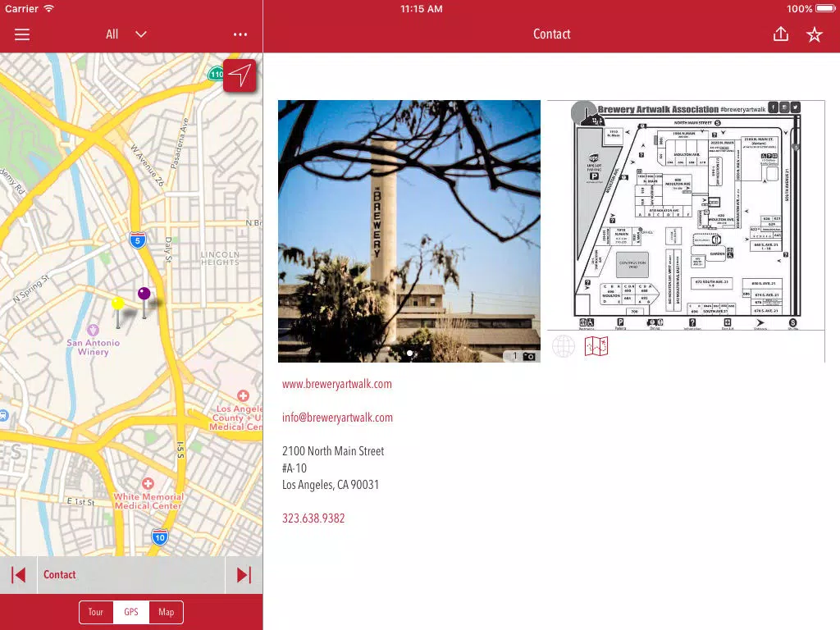Tap the Los Angeles County Medical Center marker

(243, 396)
